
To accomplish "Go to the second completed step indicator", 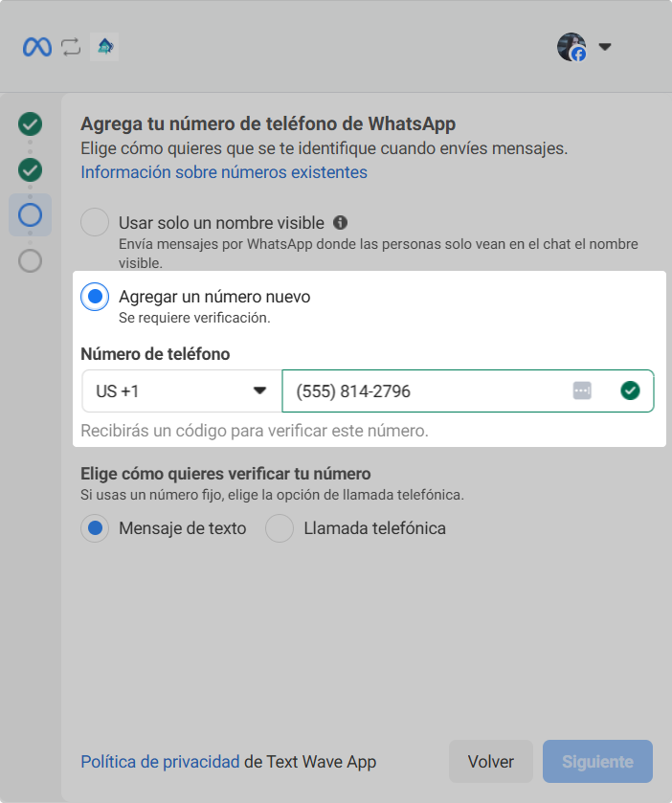I will tap(31, 169).
